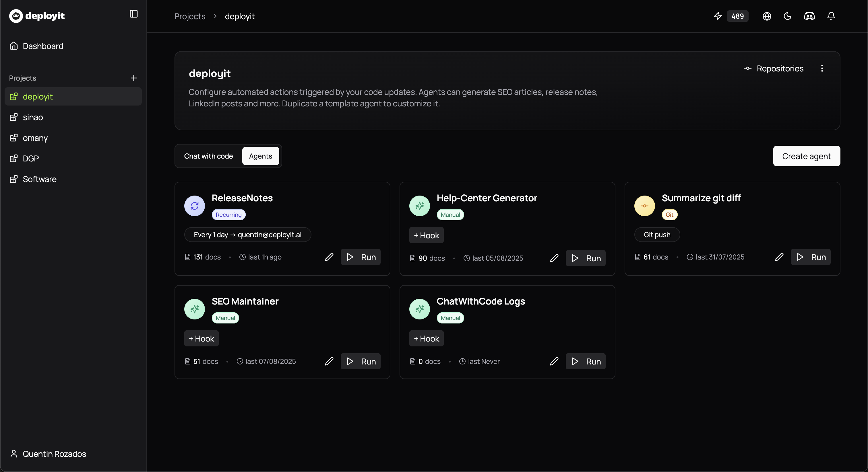Screen dimensions: 868x472
Task: Edit Summarize git diff agent pencil
Action: tap(779, 257)
